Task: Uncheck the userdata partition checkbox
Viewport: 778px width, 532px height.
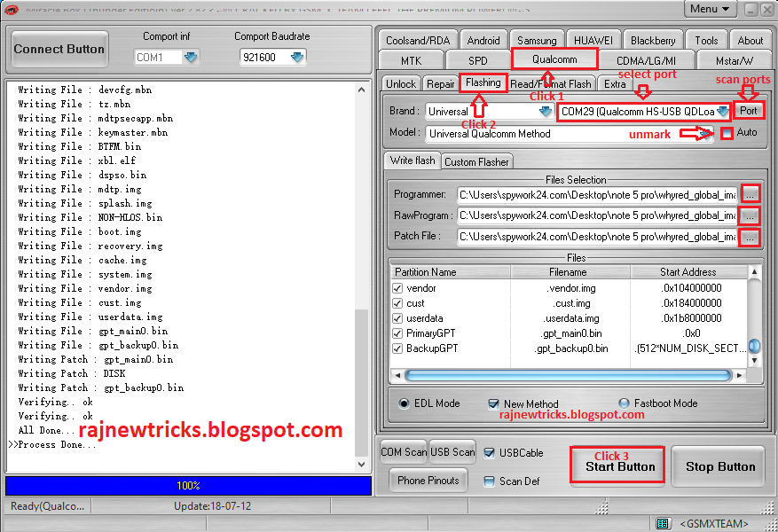Action: tap(397, 318)
